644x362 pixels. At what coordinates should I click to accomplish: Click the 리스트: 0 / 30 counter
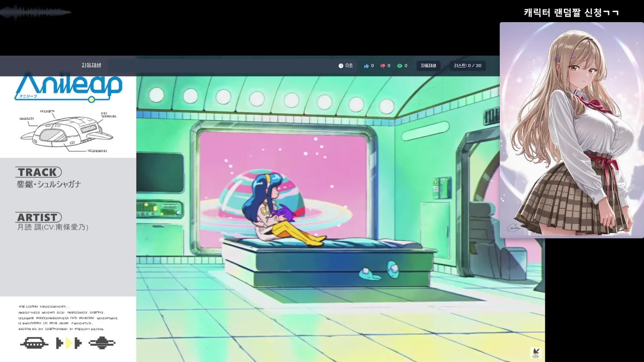tap(467, 66)
